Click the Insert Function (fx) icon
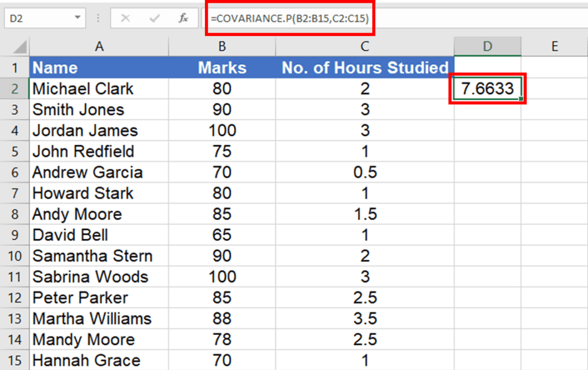The width and height of the screenshot is (588, 370). (182, 18)
